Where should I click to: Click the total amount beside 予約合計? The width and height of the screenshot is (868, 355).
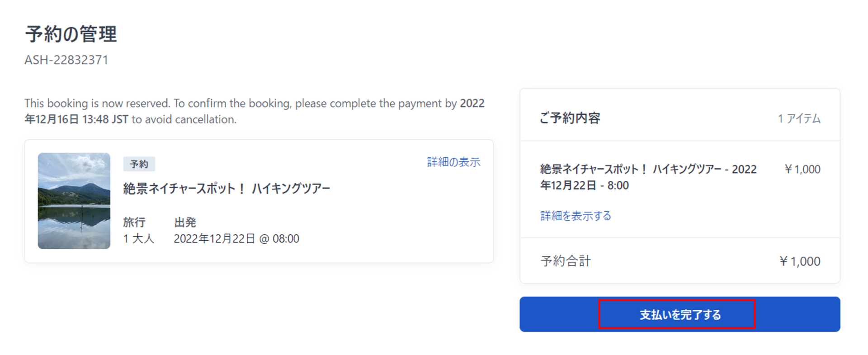[x=800, y=261]
